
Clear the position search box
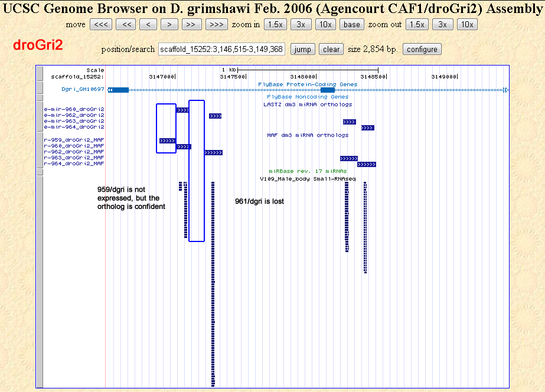[x=331, y=50]
